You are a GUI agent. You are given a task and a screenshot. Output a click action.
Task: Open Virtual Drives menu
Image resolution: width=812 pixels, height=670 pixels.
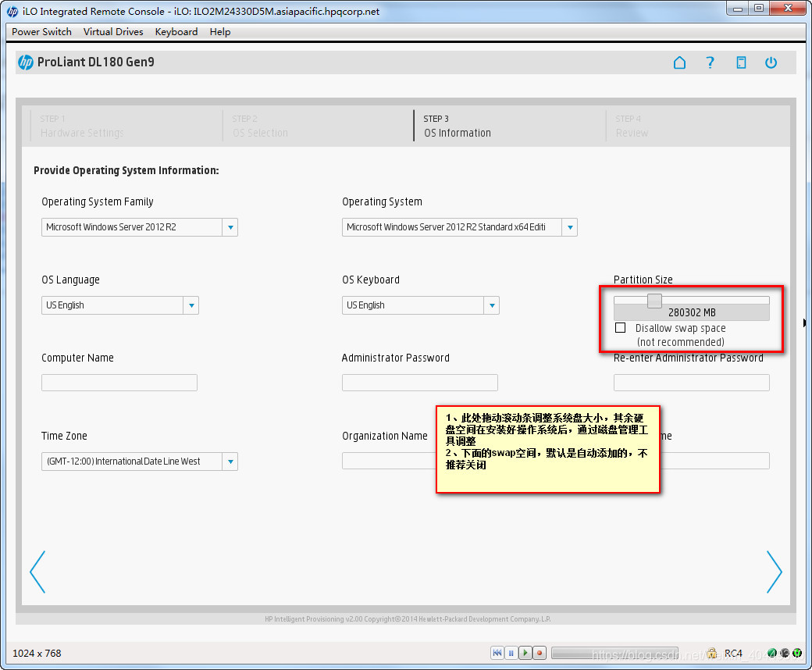pyautogui.click(x=113, y=31)
